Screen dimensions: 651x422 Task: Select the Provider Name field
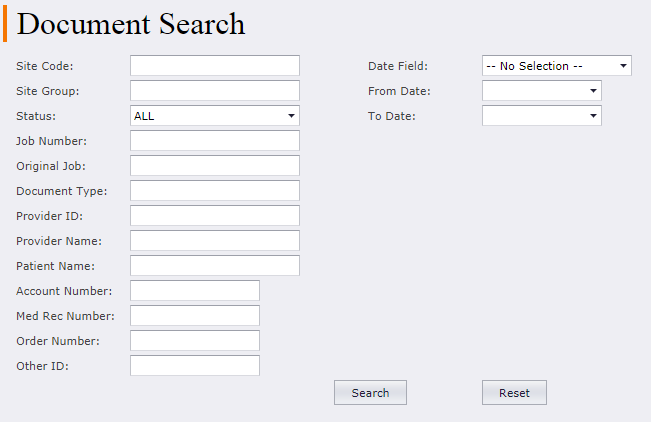pos(215,240)
